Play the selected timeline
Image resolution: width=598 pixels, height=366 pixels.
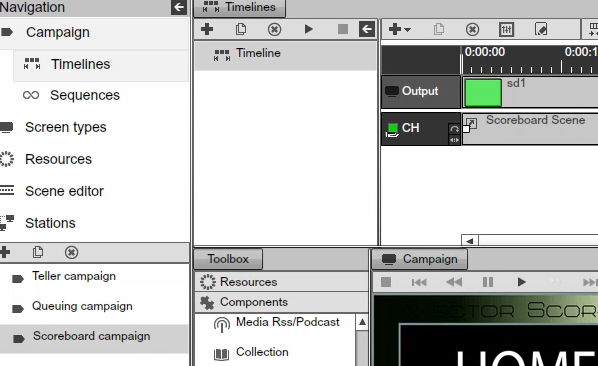coord(309,29)
